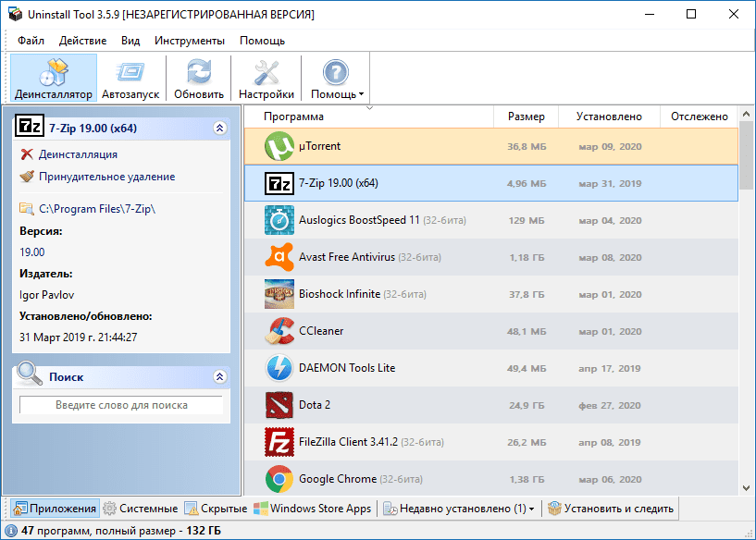
Task: Click the red X Деинсталляция icon
Action: [x=27, y=154]
